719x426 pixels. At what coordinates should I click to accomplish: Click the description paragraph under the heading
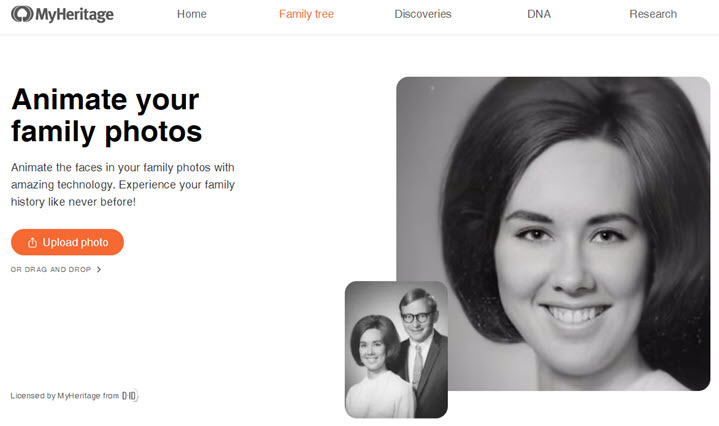click(x=123, y=184)
